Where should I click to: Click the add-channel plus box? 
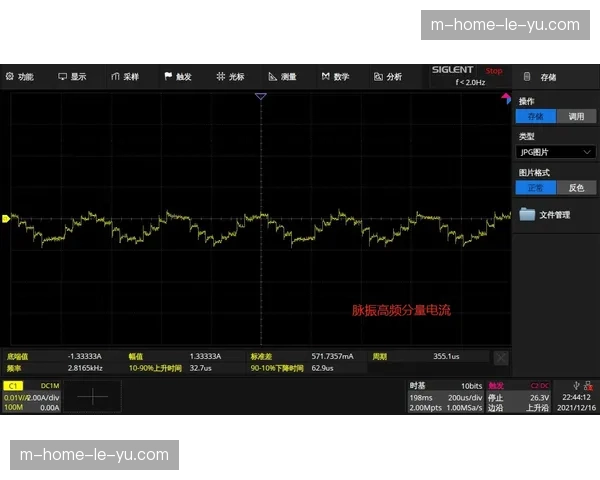pyautogui.click(x=93, y=397)
